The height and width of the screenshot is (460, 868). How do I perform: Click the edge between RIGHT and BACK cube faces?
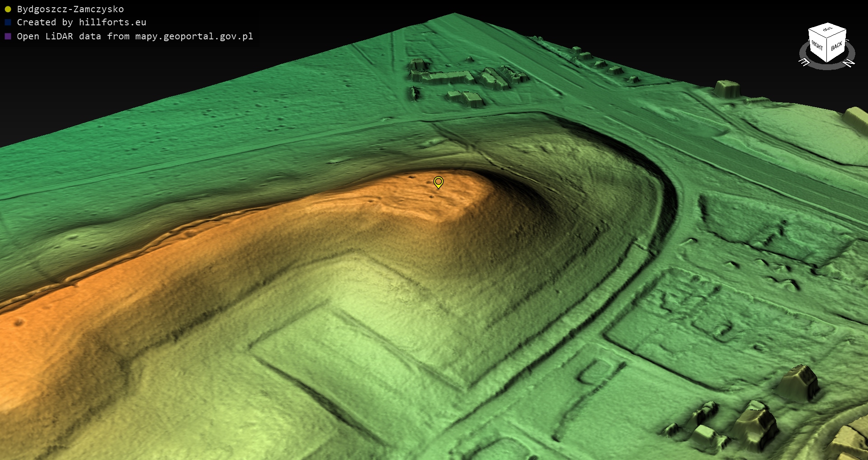pos(827,50)
